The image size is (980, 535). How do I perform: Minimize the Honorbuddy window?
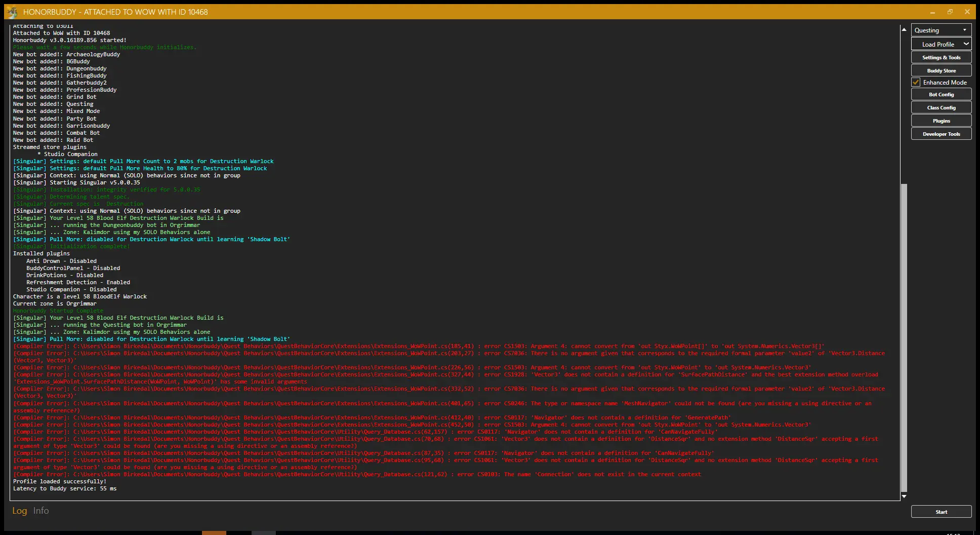click(x=932, y=12)
